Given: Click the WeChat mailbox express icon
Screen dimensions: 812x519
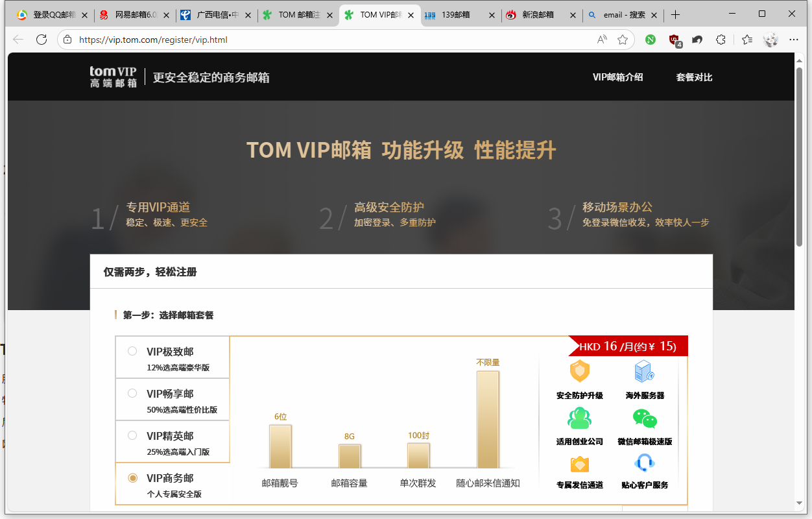Looking at the screenshot, I should pyautogui.click(x=645, y=418).
